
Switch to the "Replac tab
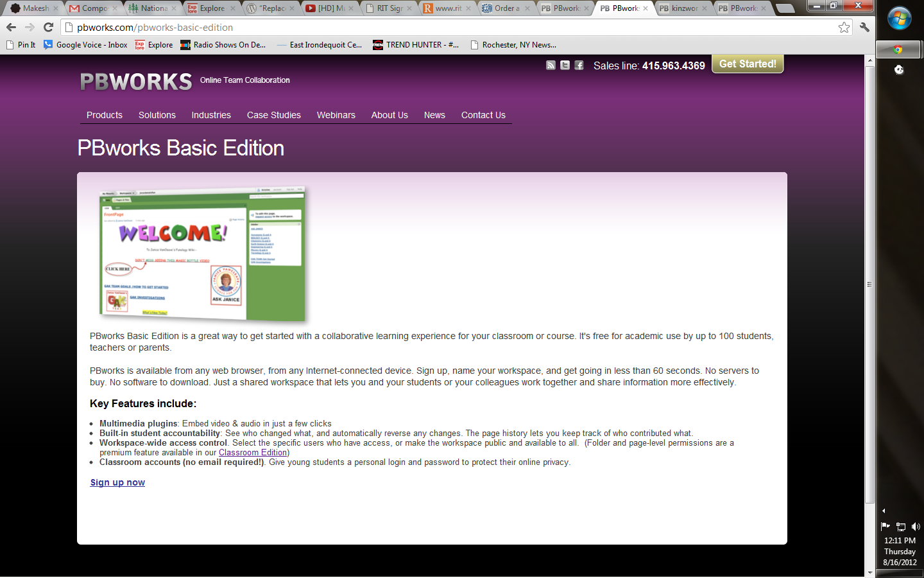tap(270, 8)
